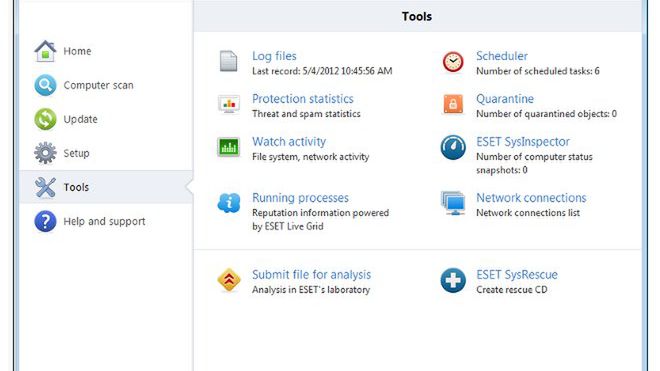Click the Running processes cloud icon
660x371 pixels.
[x=229, y=203]
